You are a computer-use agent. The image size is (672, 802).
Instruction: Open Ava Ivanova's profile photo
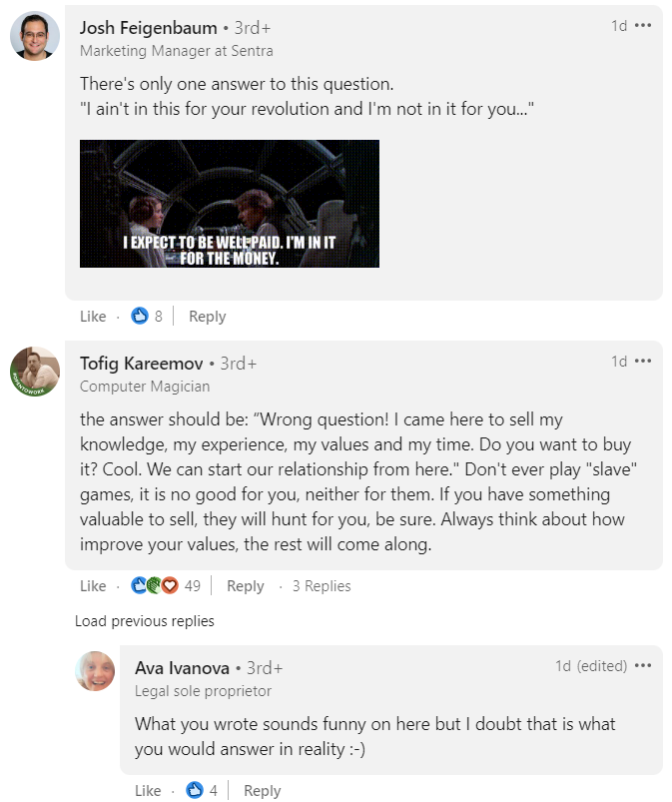coord(95,671)
